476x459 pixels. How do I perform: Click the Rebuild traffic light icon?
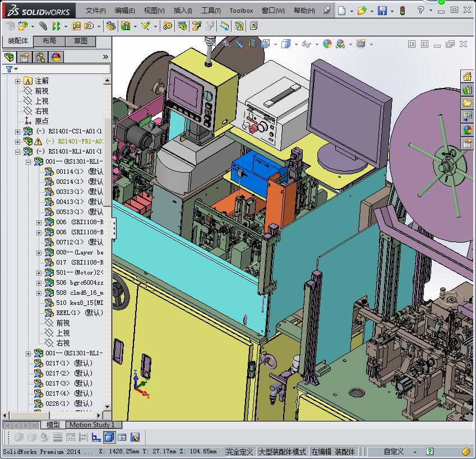point(403,11)
